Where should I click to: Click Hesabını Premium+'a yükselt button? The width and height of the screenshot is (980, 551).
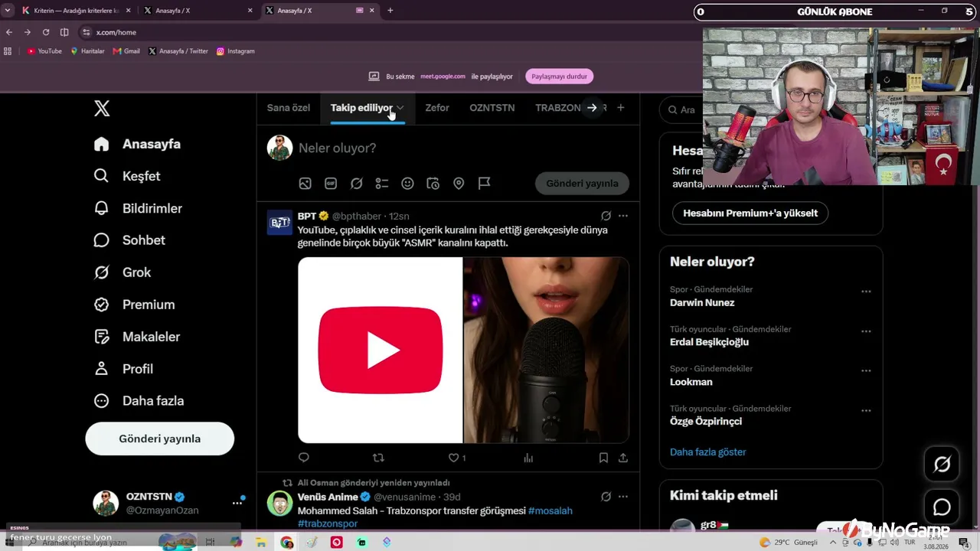point(750,213)
